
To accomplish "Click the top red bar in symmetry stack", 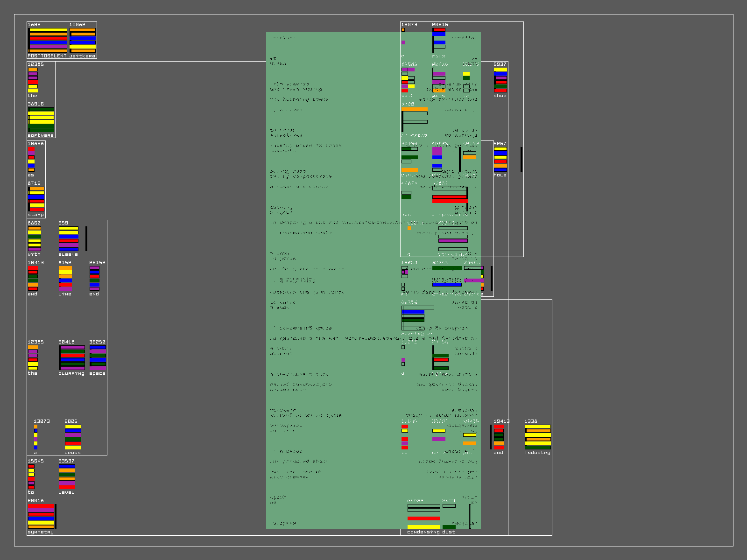I will (x=41, y=506).
